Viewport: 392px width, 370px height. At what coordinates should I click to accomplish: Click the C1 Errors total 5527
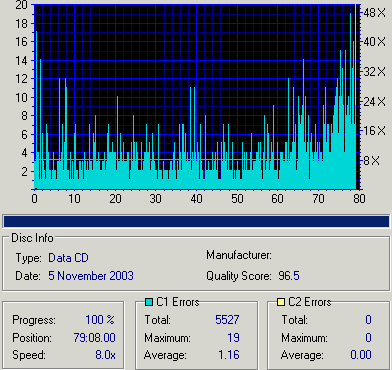tap(227, 320)
